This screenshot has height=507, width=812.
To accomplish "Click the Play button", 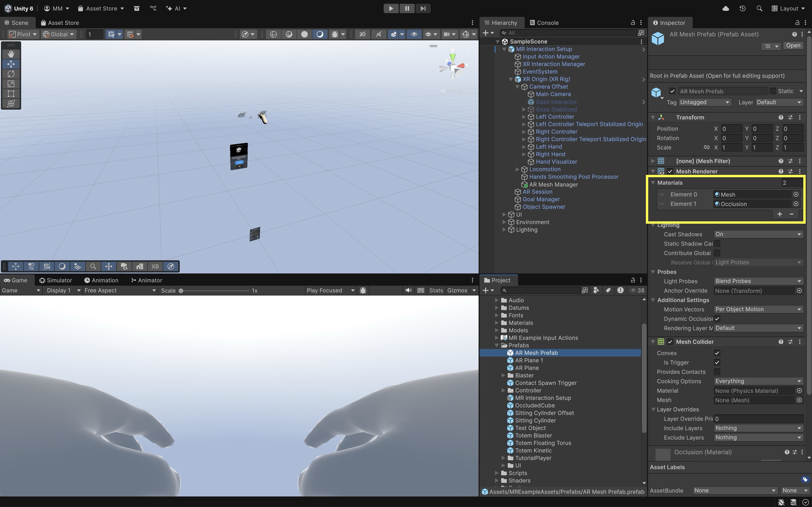I will (x=391, y=8).
